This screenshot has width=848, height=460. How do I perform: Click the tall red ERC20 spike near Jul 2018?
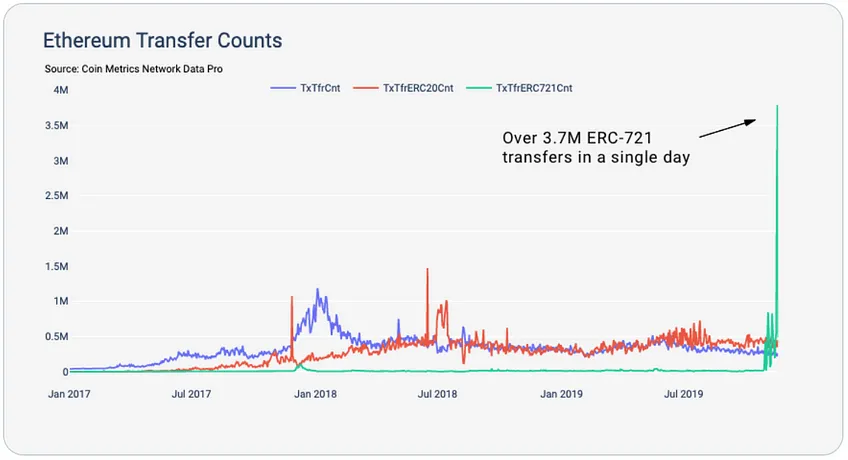[x=427, y=270]
